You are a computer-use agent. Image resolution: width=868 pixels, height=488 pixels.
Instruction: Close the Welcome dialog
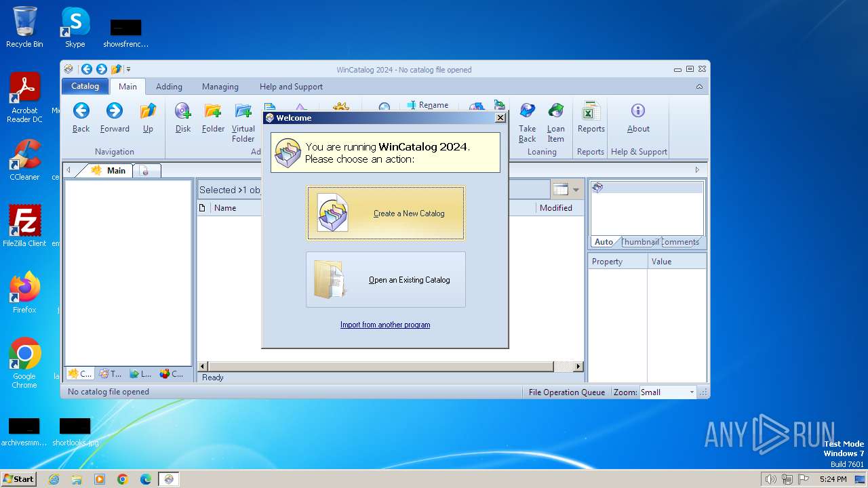(x=500, y=117)
